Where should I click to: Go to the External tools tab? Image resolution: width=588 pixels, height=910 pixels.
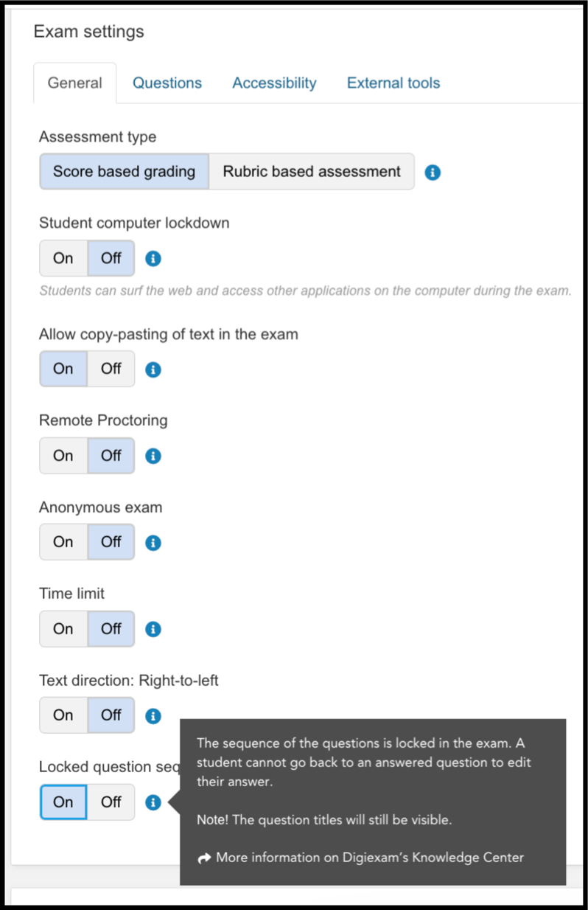(x=393, y=83)
